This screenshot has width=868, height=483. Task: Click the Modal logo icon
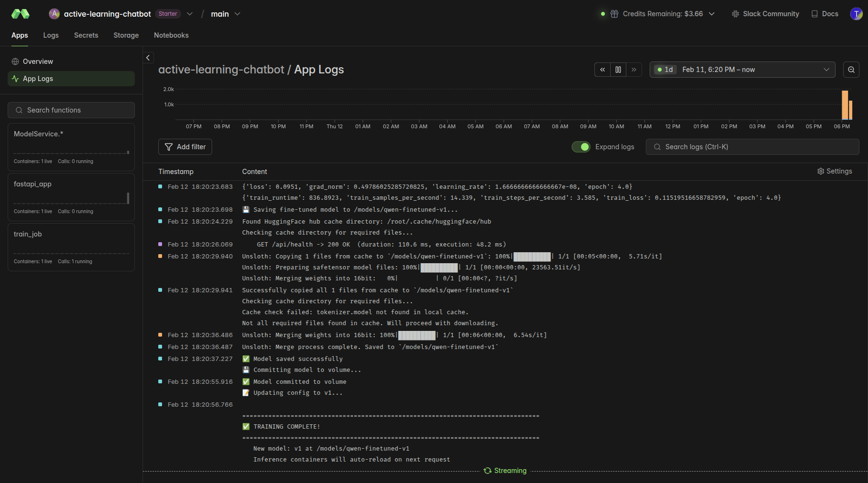20,14
